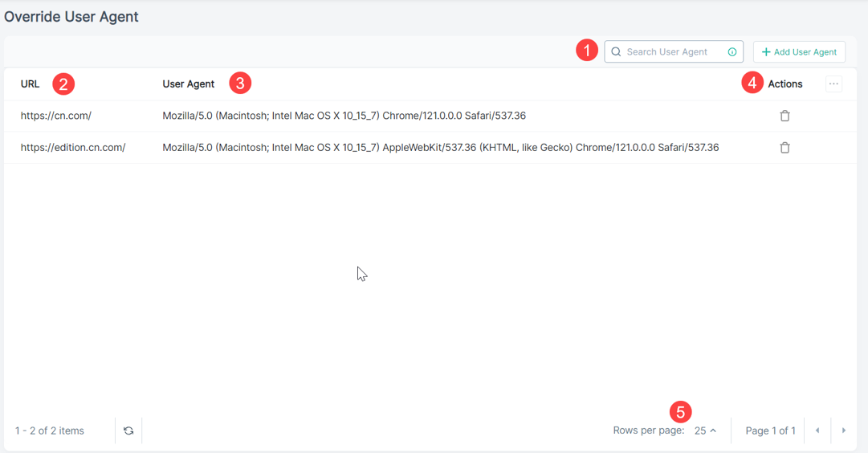Open the Rows per page 25 dropdown
The width and height of the screenshot is (868, 453).
click(705, 431)
